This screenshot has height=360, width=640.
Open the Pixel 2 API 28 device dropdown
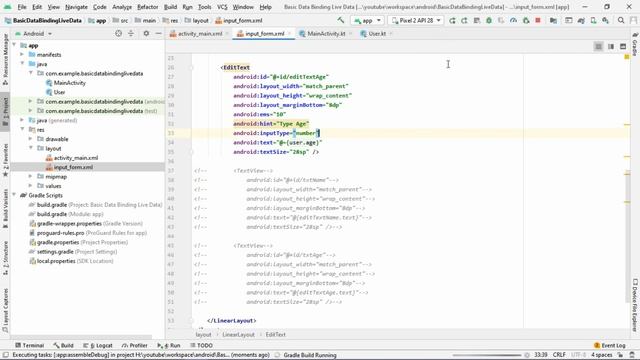click(416, 20)
